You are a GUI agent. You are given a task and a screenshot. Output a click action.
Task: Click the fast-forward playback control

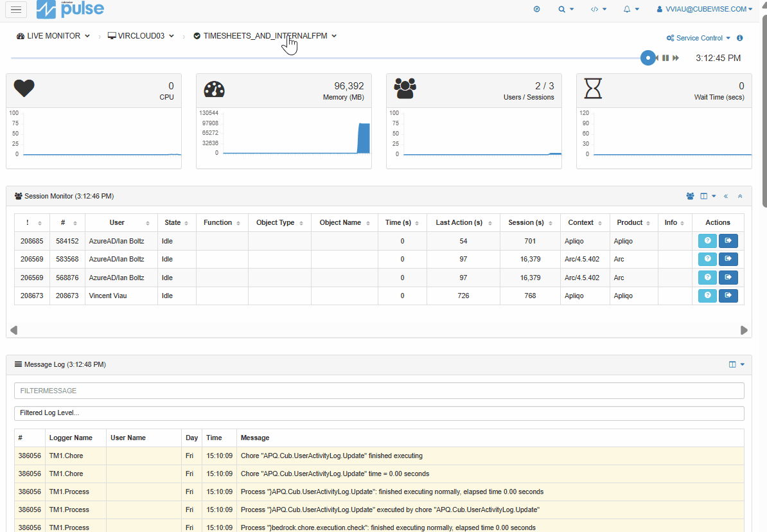[x=676, y=58]
